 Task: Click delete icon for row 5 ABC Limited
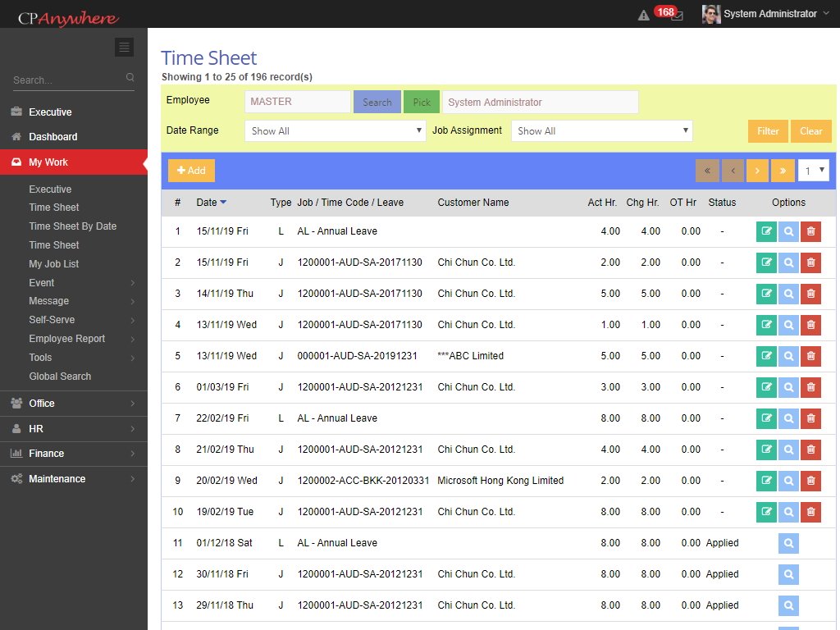pos(810,356)
